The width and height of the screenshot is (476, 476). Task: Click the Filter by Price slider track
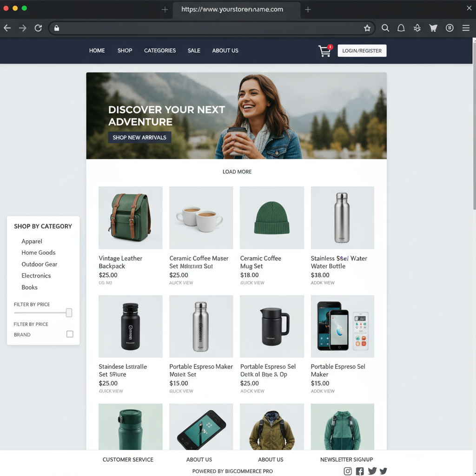[40, 313]
